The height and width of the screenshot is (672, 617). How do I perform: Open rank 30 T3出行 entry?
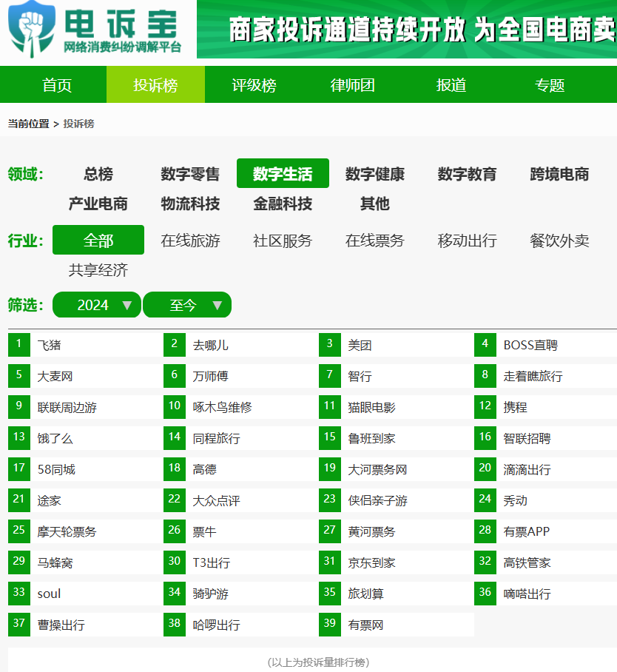239,562
